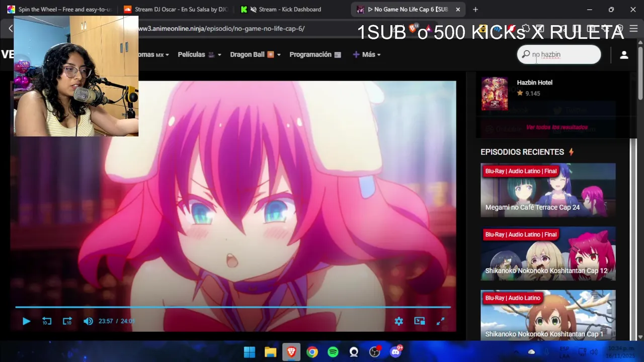Viewport: 644px width, 362px height.
Task: Click the Brave browser taskbar icon
Action: pos(291,352)
